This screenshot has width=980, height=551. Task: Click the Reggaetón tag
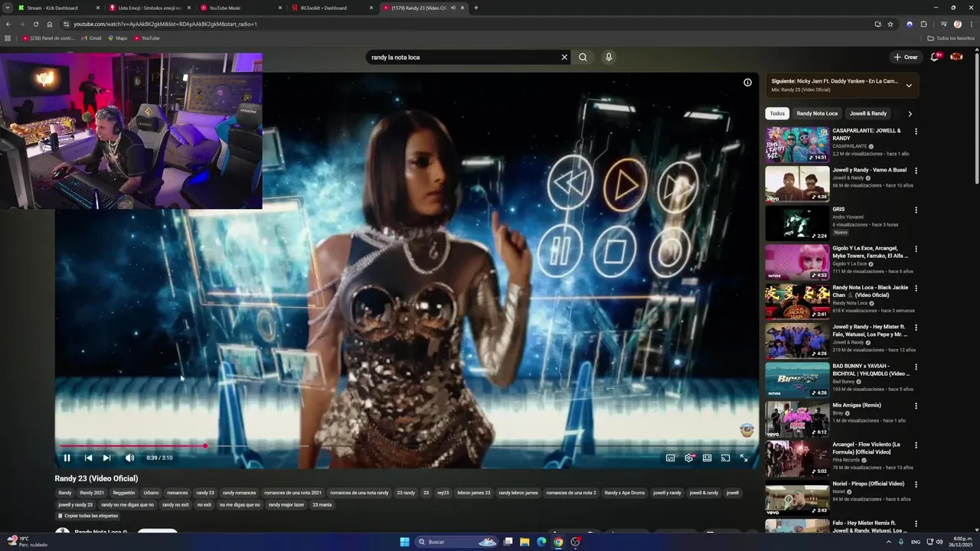click(123, 493)
